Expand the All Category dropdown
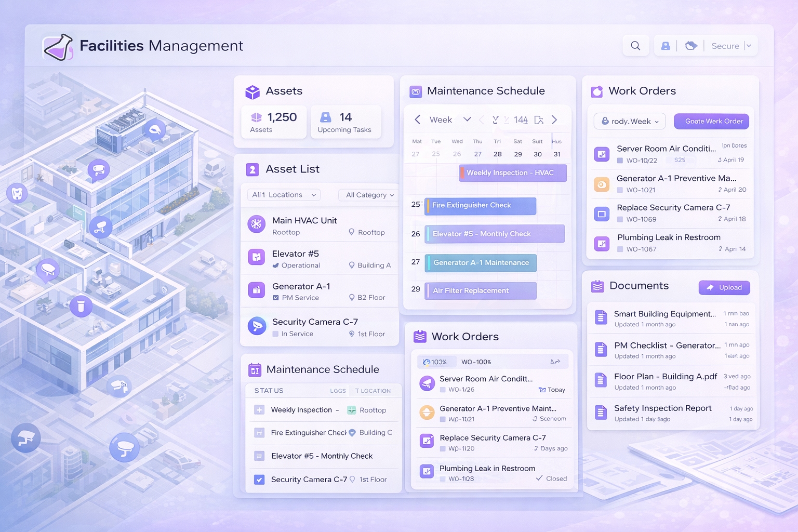This screenshot has height=532, width=798. (x=369, y=195)
